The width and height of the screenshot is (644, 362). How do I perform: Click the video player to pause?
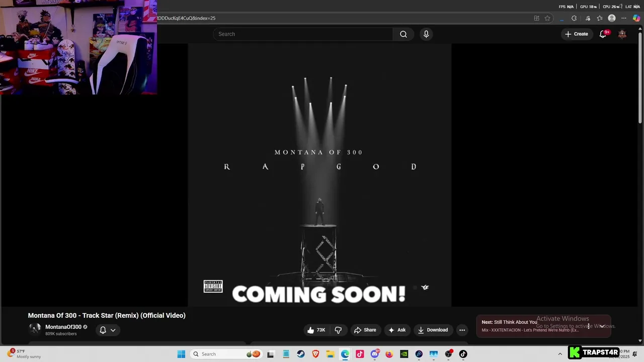tap(319, 175)
